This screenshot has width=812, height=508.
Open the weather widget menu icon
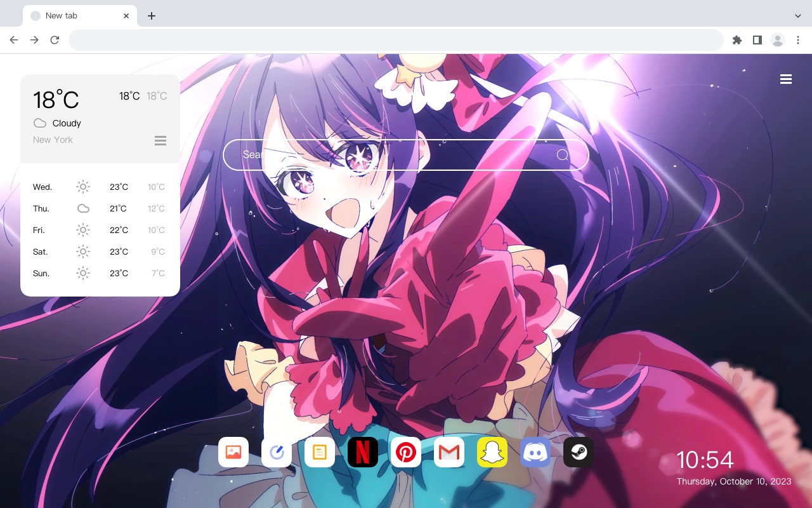pos(160,140)
